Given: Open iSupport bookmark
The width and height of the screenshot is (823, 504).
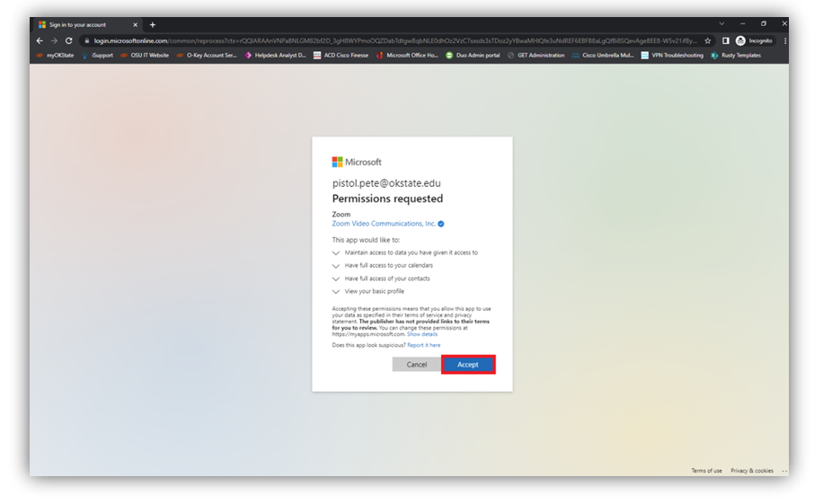Looking at the screenshot, I should tap(98, 55).
